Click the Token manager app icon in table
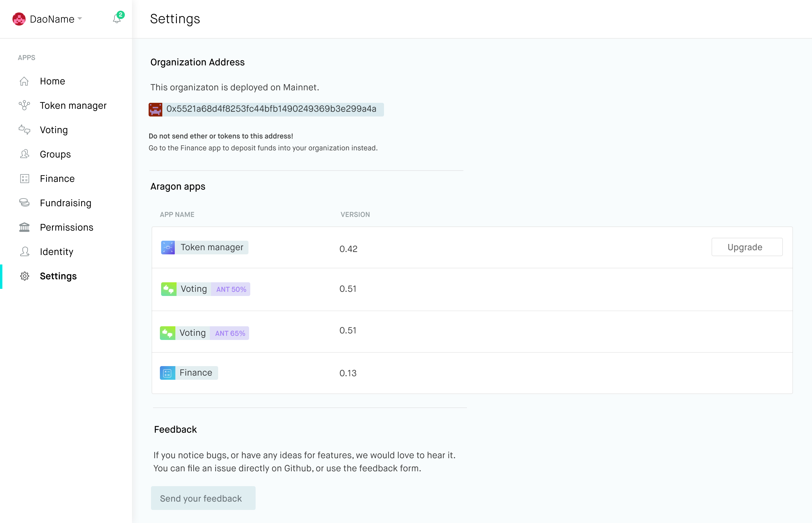 click(x=168, y=247)
